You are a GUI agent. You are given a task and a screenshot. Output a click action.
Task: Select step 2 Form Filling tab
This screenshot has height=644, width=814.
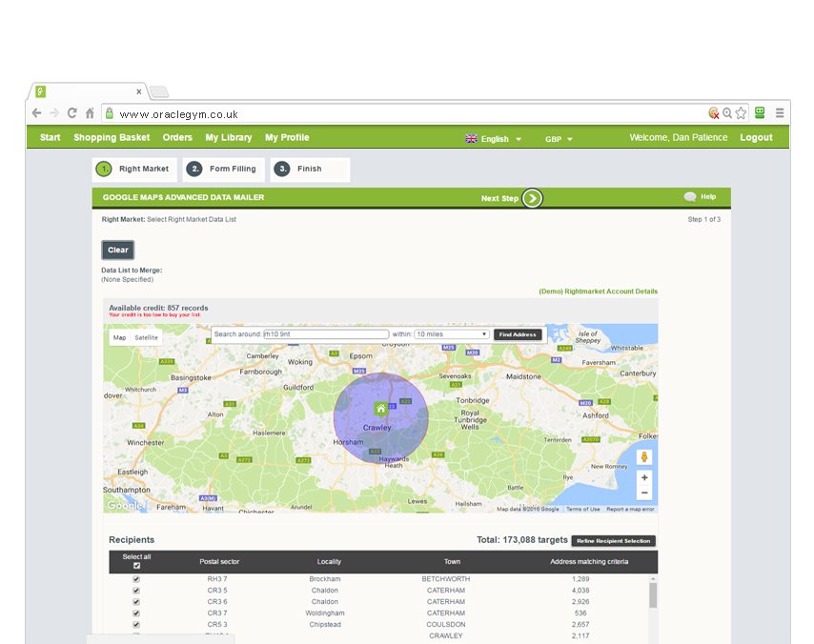coord(224,170)
